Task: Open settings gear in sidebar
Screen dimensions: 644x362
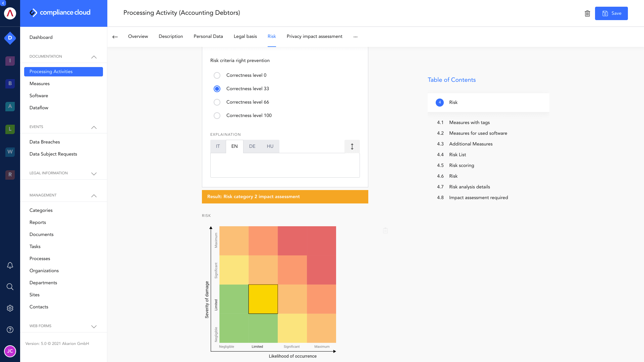Action: click(x=10, y=308)
